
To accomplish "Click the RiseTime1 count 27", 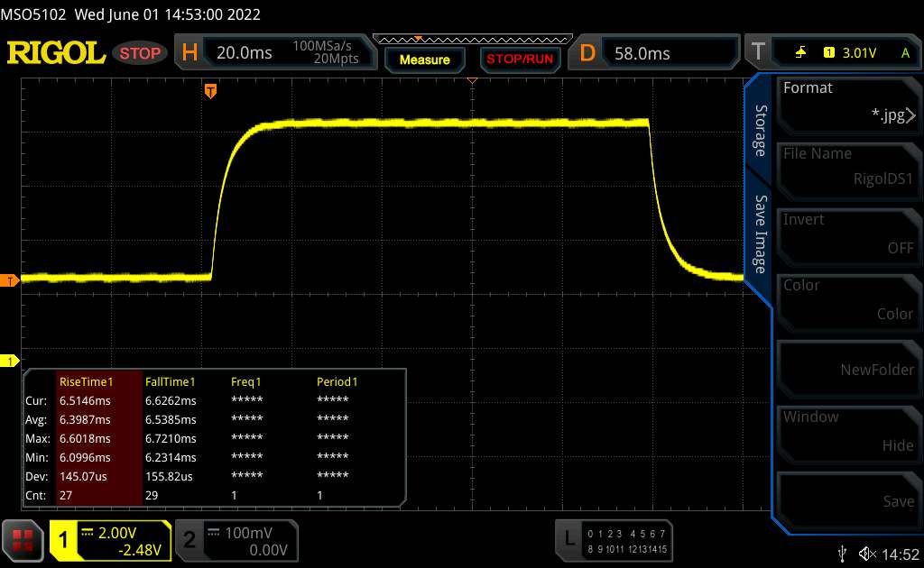I will pyautogui.click(x=65, y=495).
